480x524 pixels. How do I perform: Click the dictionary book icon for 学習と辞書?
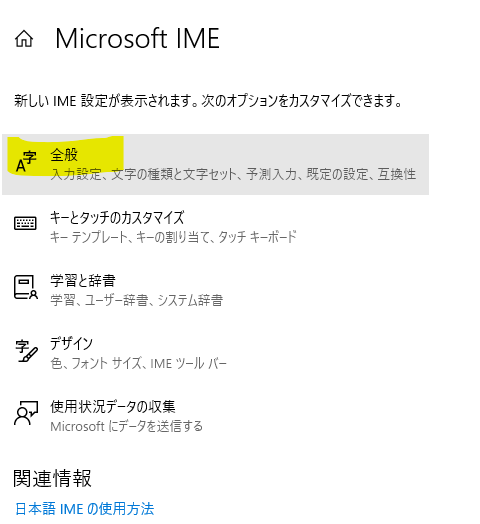pos(25,287)
